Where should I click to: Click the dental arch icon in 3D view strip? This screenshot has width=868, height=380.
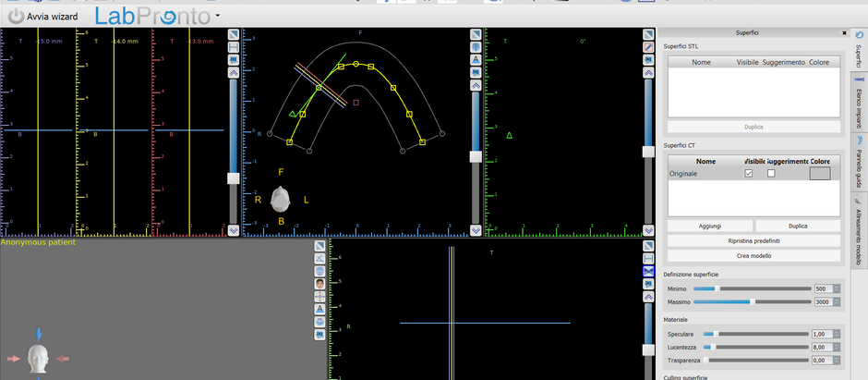click(319, 323)
